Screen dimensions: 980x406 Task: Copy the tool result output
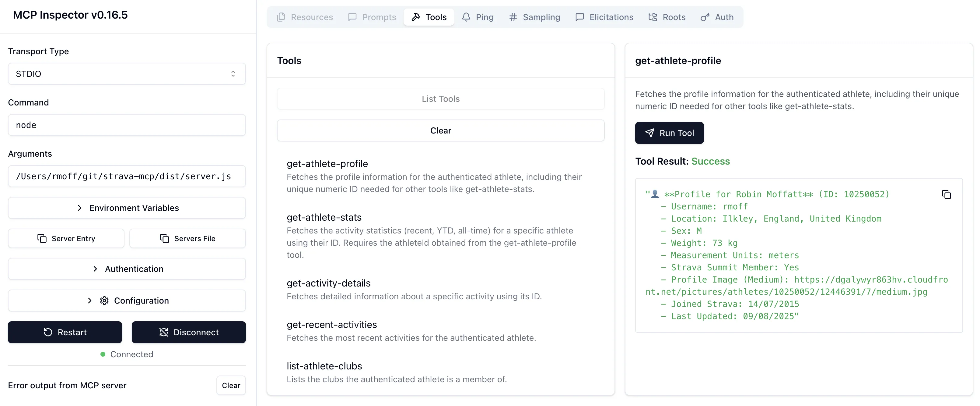[946, 195]
